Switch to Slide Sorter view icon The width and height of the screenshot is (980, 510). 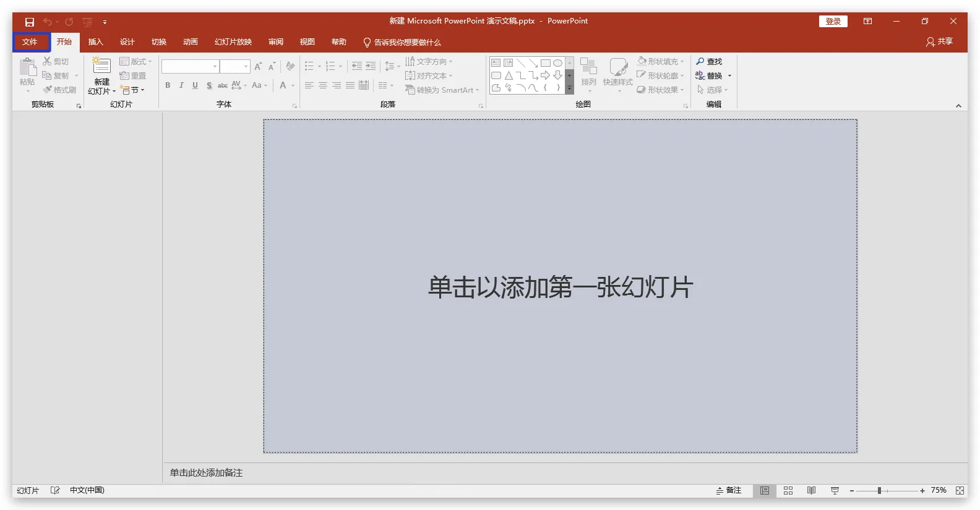click(x=788, y=490)
